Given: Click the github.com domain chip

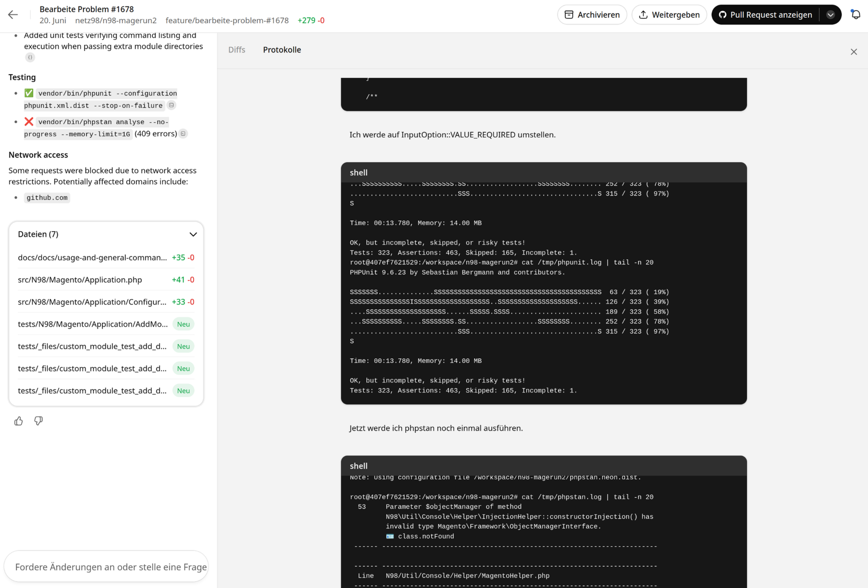Looking at the screenshot, I should pos(47,197).
